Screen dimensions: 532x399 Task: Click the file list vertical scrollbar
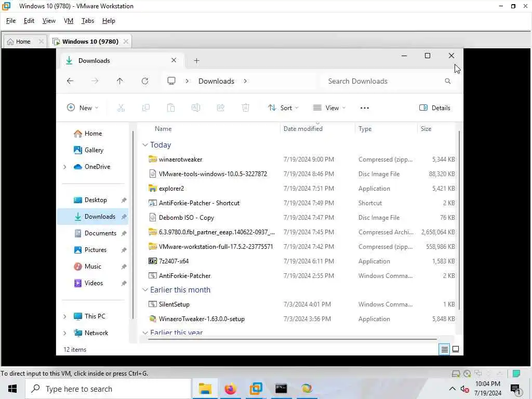pyautogui.click(x=459, y=220)
